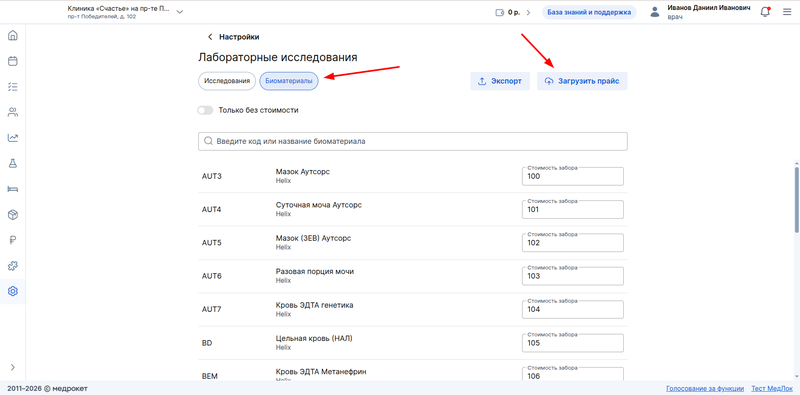
Task: Toggle Только без стоимости switch
Action: click(205, 110)
